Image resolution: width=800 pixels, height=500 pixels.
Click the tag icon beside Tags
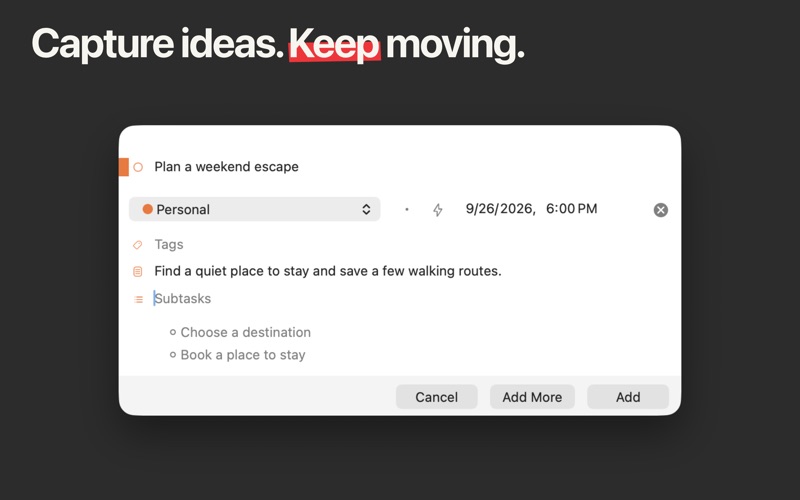pos(138,245)
